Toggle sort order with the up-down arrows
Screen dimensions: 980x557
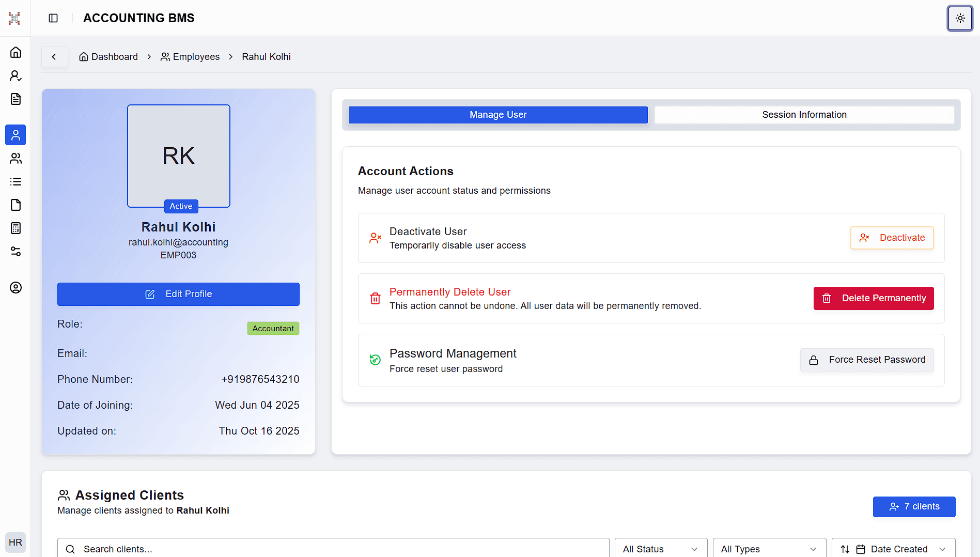pyautogui.click(x=844, y=549)
